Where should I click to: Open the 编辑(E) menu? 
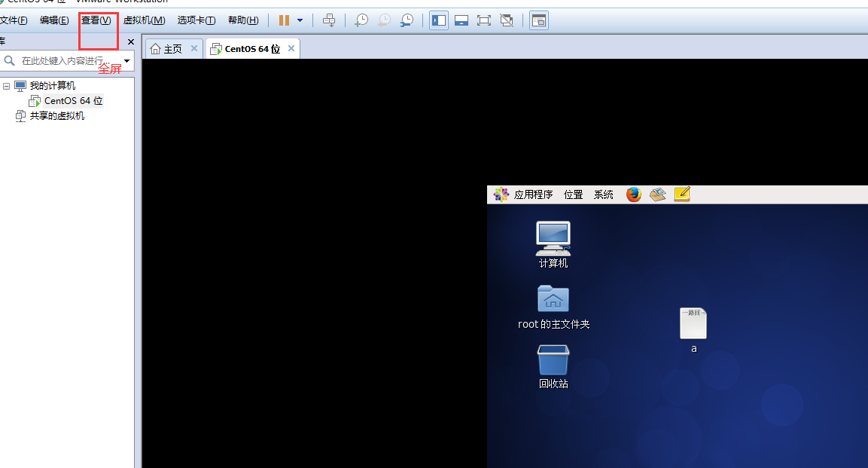pyautogui.click(x=54, y=20)
